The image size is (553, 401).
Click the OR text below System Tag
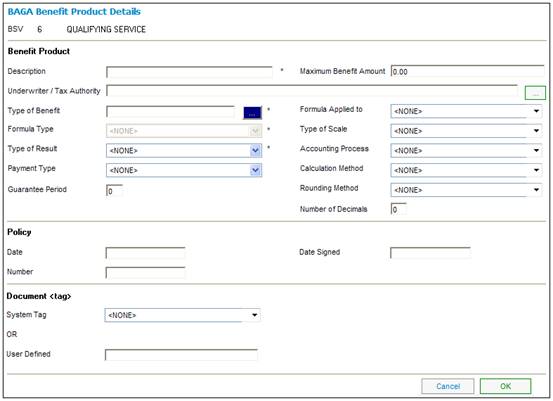pos(12,334)
